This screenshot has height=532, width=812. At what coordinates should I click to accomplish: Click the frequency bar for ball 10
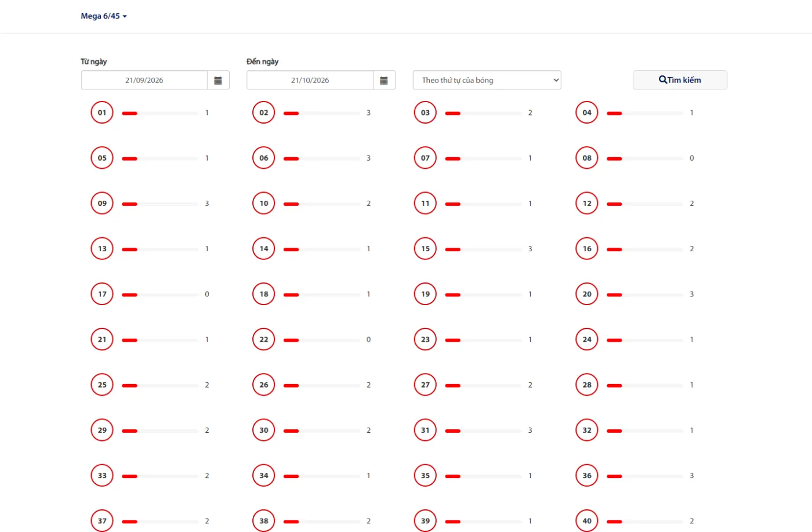(x=322, y=204)
